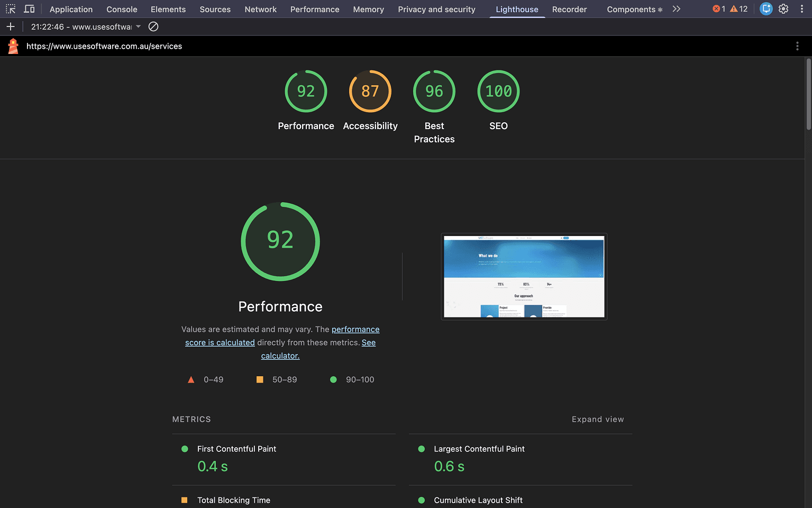Toggle the device toolbar emulation icon
Viewport: 812px width, 508px height.
click(30, 8)
